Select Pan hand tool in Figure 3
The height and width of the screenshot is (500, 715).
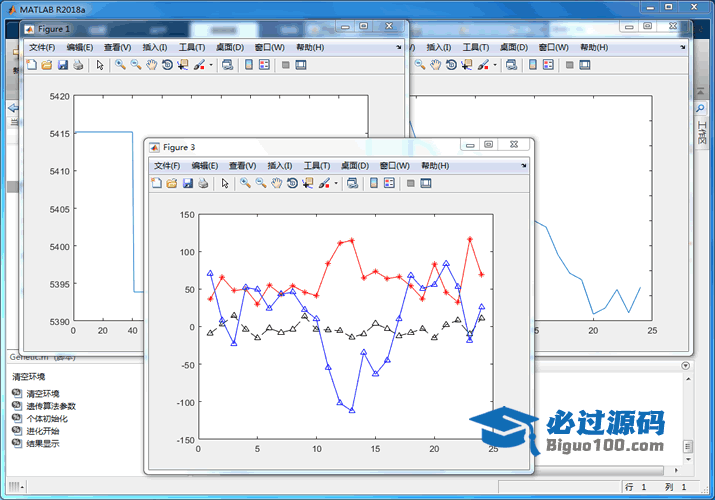[x=276, y=183]
